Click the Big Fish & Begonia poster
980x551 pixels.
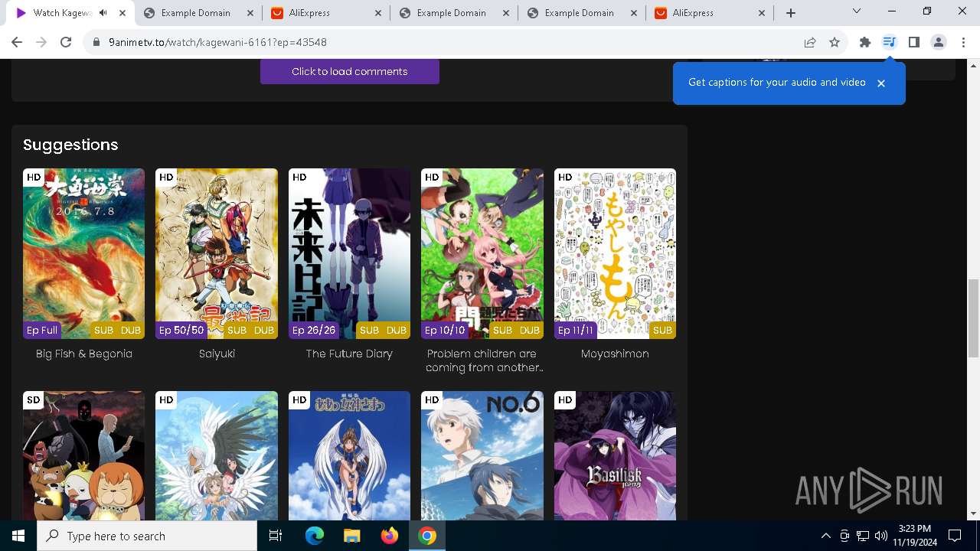(x=84, y=253)
